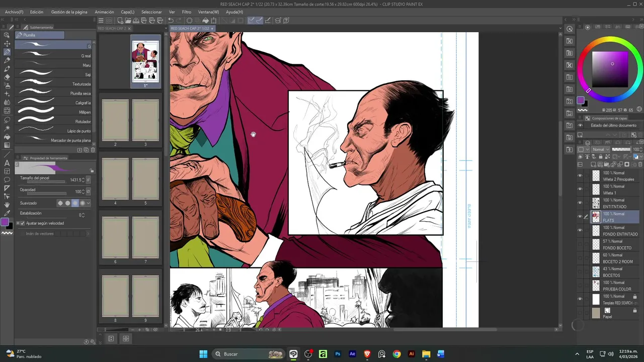
Task: Select page 1 thumbnail in page manager
Action: 145,61
